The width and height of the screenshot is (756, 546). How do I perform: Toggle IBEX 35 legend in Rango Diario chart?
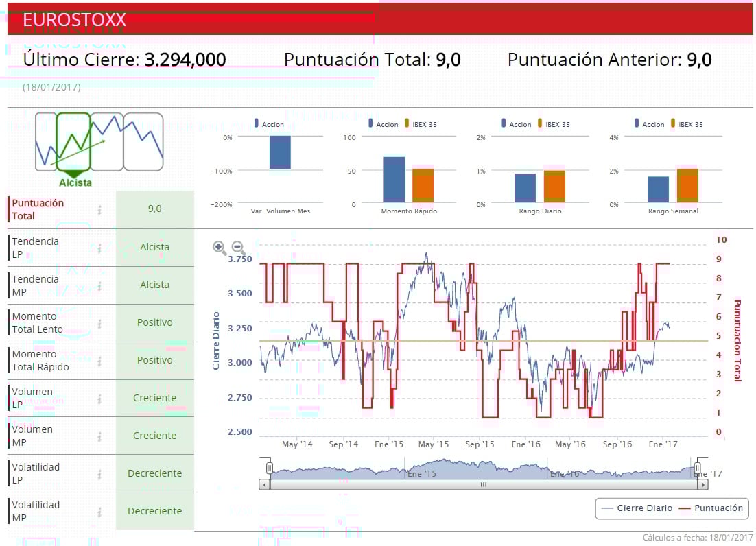[554, 124]
